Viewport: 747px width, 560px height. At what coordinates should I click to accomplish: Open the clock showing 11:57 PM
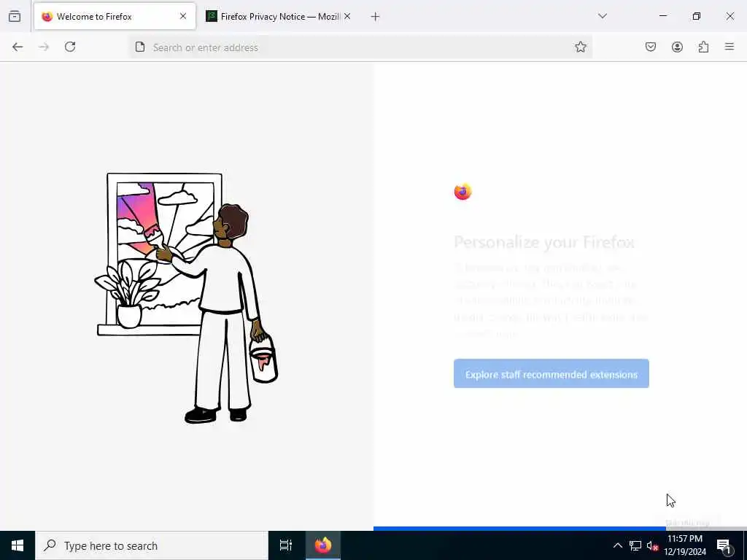pos(685,545)
